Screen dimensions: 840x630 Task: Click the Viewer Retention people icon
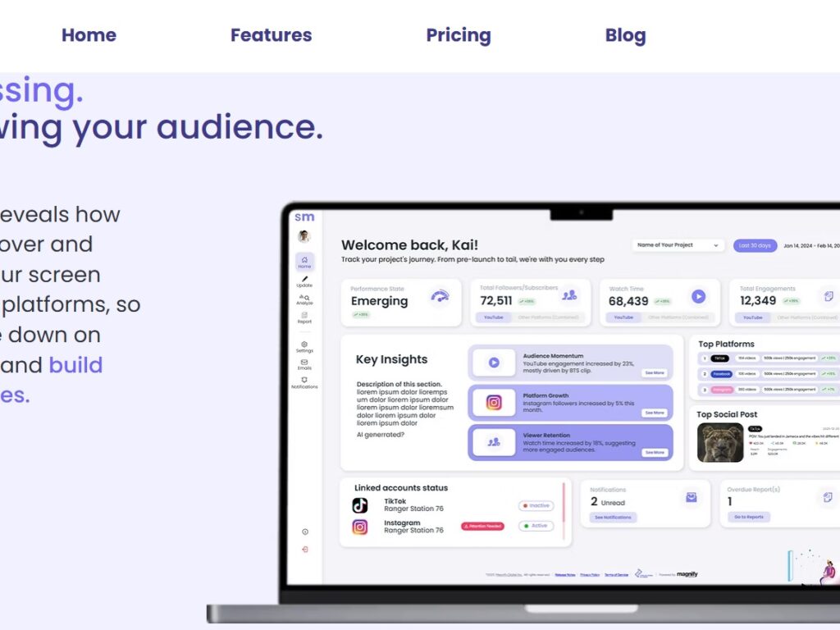pos(494,442)
